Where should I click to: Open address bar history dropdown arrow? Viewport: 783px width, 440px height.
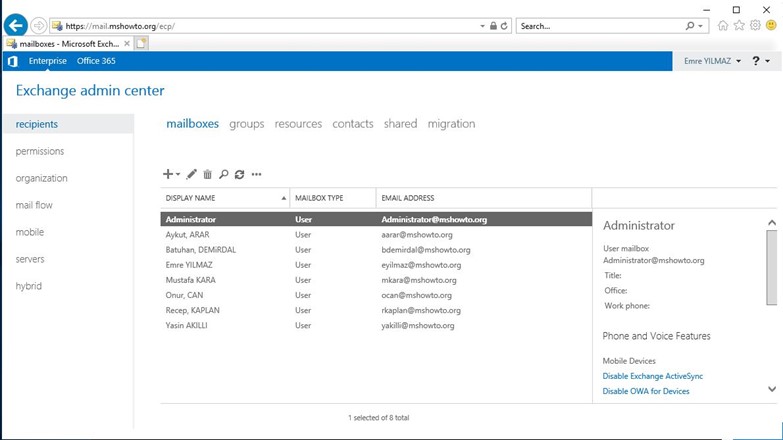point(482,26)
